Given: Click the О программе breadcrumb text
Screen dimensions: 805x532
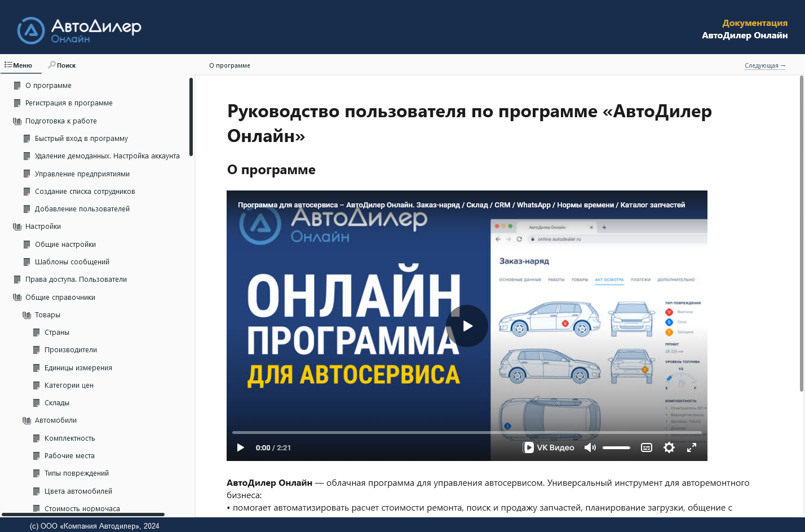Looking at the screenshot, I should point(229,65).
